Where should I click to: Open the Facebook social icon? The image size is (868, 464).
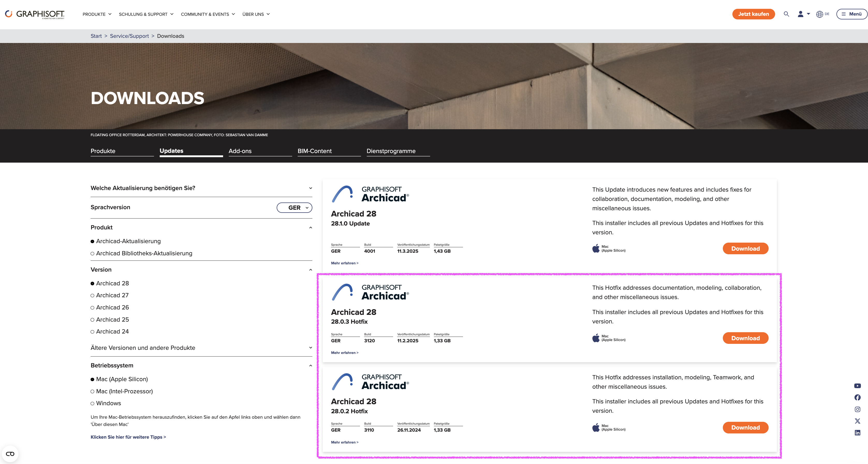coord(858,397)
